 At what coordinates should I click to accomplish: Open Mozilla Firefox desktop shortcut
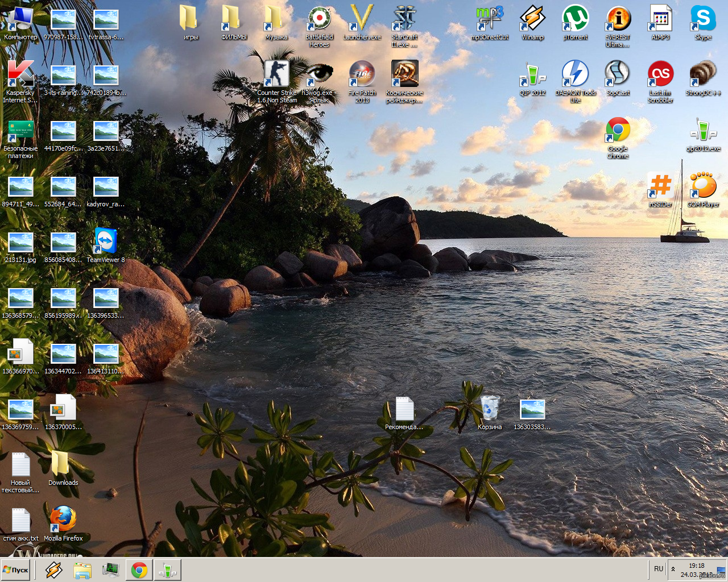coord(63,524)
